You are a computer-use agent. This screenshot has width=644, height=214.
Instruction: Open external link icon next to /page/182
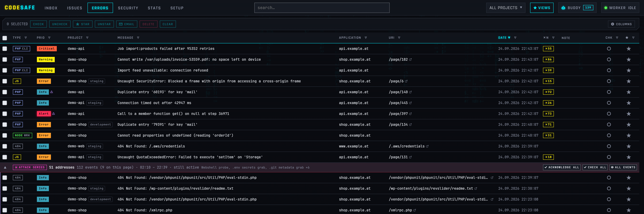click(410, 60)
